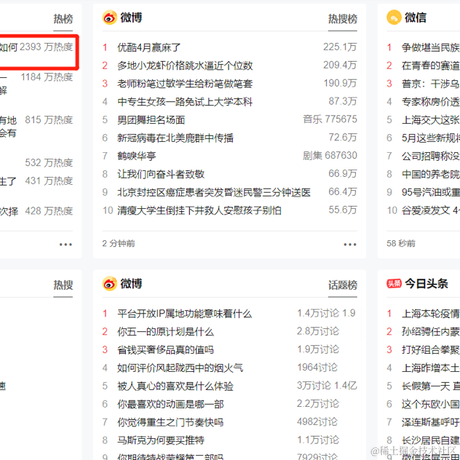Click the 1184 万热度 value
Viewport: 460px width, 460px height.
point(47,77)
